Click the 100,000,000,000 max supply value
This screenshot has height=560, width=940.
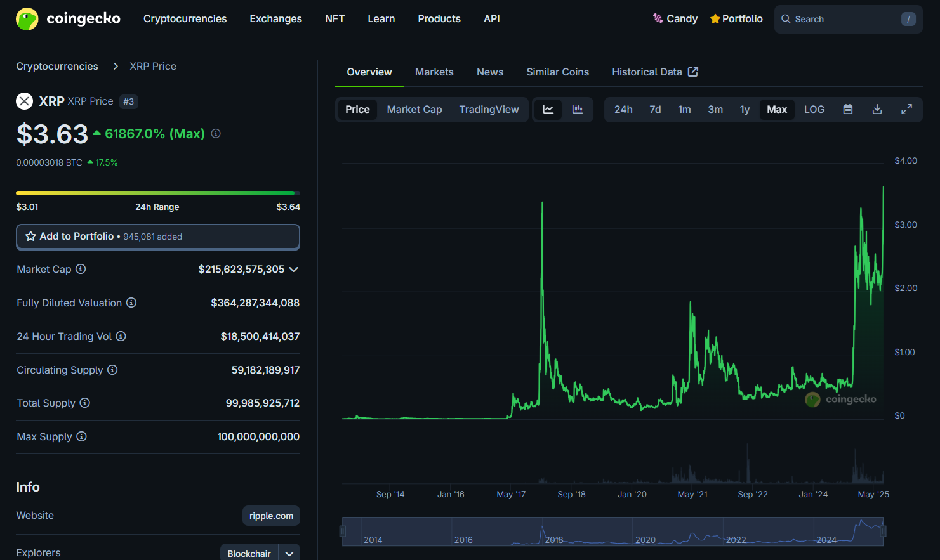coord(258,436)
